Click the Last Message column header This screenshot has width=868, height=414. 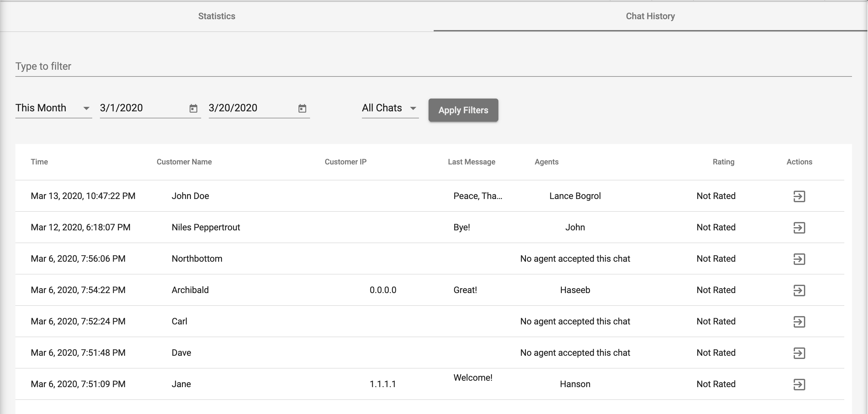(471, 162)
